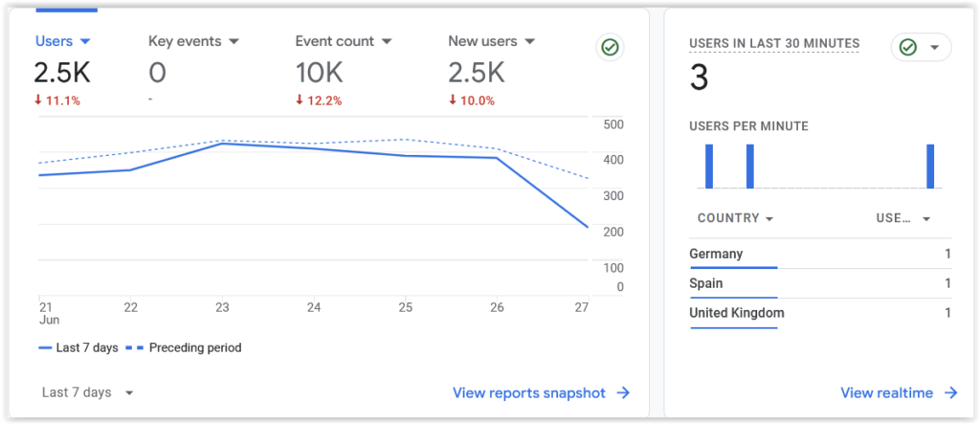Select the Spain row in country table
This screenshot has width=980, height=424.
click(x=819, y=283)
